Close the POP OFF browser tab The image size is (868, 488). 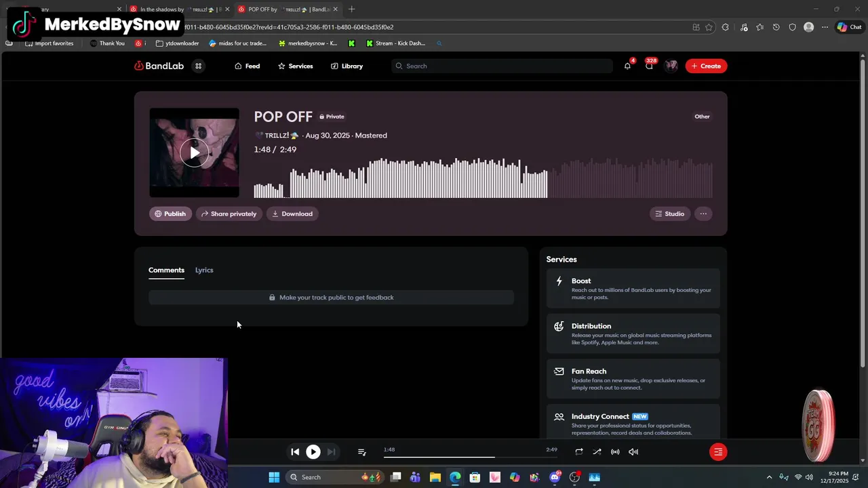334,9
